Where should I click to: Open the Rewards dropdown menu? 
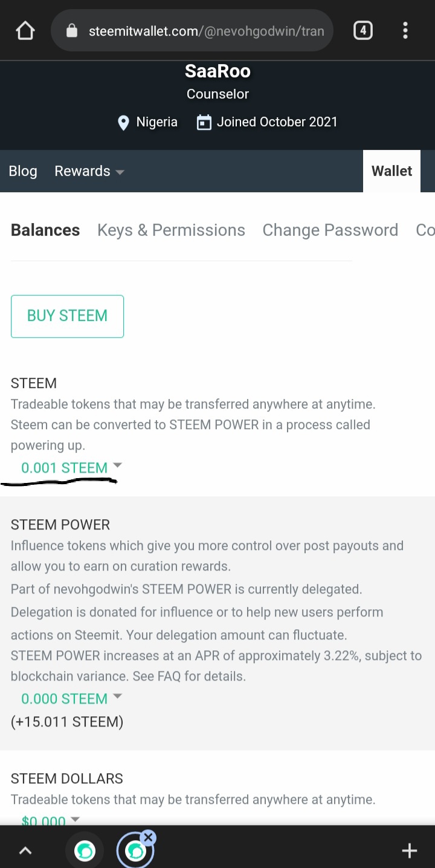coord(89,171)
